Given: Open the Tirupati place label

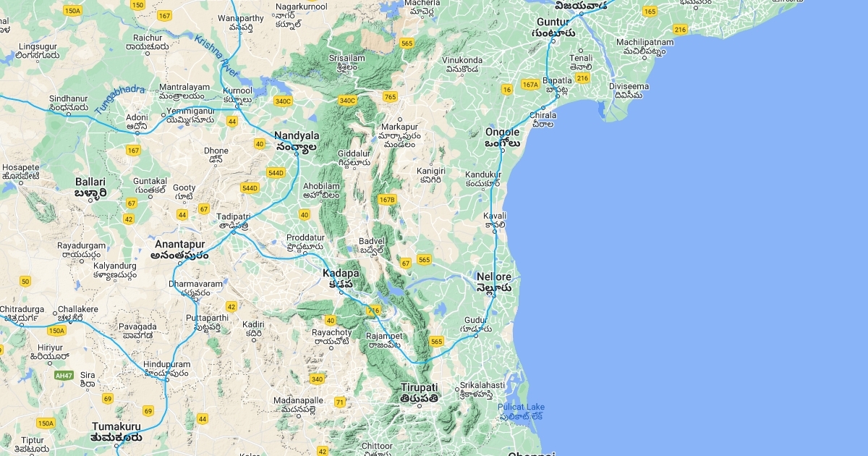Looking at the screenshot, I should pos(420,392).
